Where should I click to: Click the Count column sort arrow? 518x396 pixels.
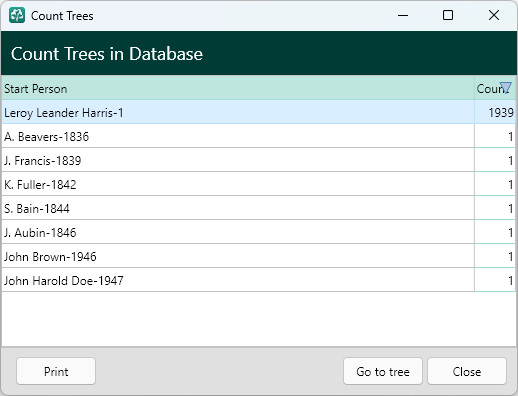click(505, 88)
